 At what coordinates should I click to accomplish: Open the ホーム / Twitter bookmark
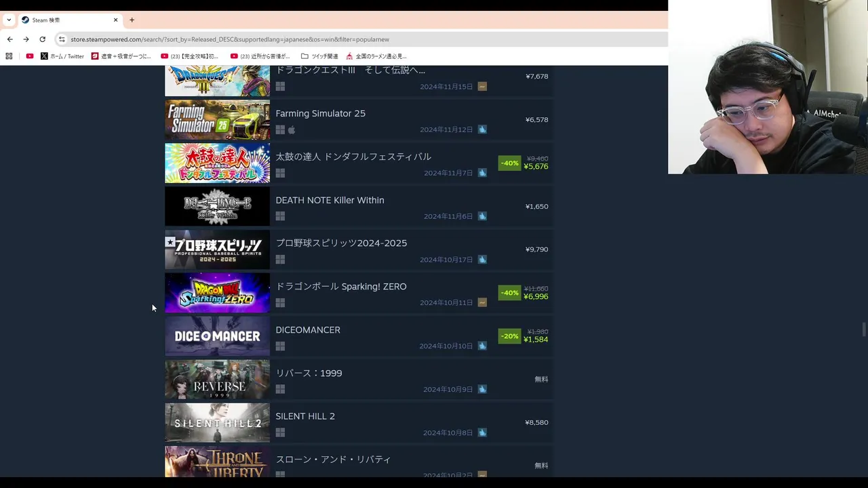click(x=62, y=56)
